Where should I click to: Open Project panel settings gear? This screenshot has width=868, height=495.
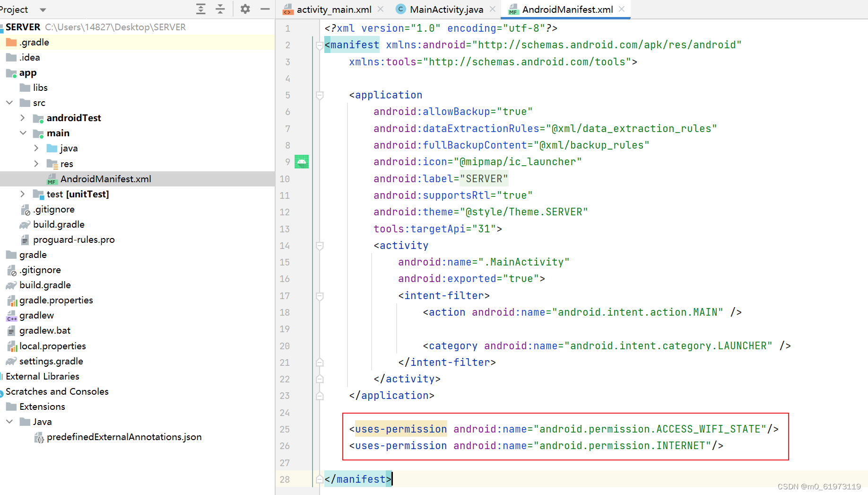point(245,9)
